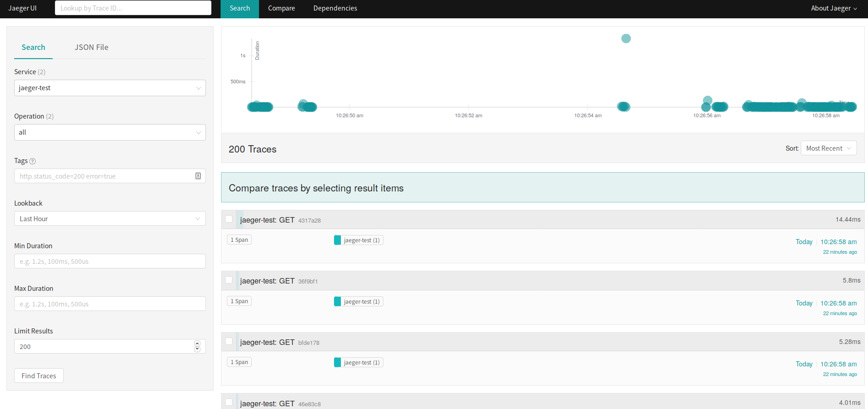Image resolution: width=868 pixels, height=409 pixels.
Task: Select the checkbox for trace 4317a28
Action: click(x=229, y=219)
